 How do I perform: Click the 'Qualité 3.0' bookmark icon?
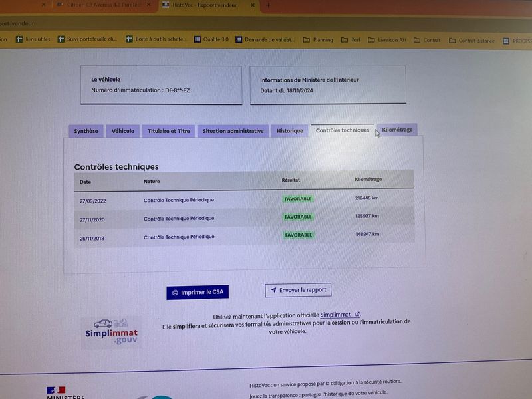click(197, 39)
